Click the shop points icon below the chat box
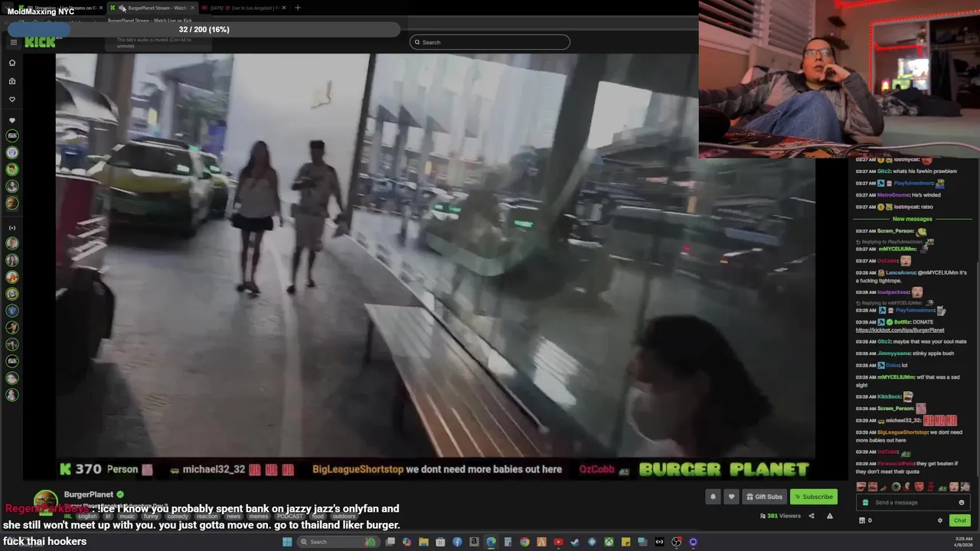 pyautogui.click(x=862, y=520)
